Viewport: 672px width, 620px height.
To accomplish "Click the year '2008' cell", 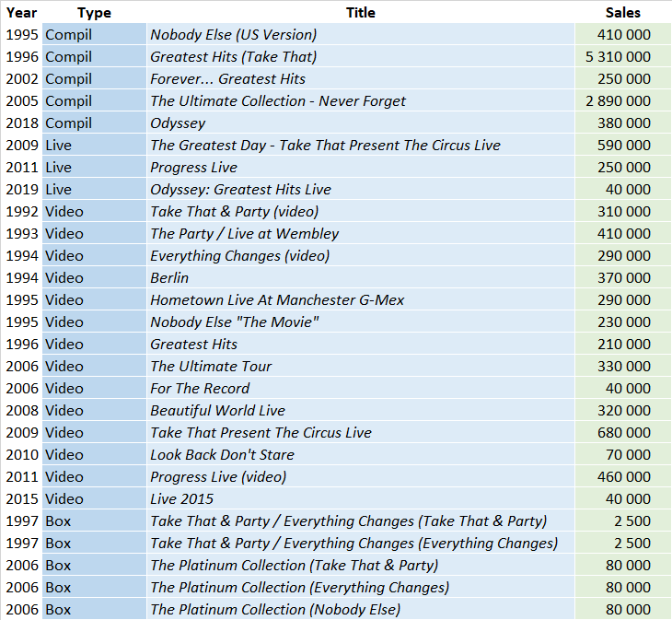I will pyautogui.click(x=22, y=411).
